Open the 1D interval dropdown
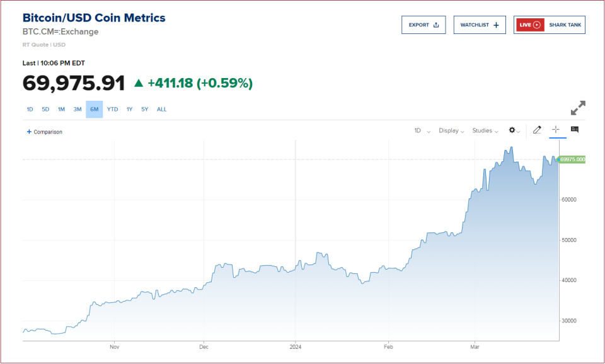This screenshot has width=605, height=364. click(422, 131)
